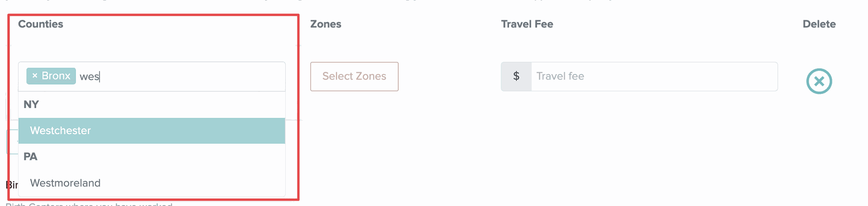The image size is (868, 206).
Task: Click the Zones column header
Action: (325, 24)
